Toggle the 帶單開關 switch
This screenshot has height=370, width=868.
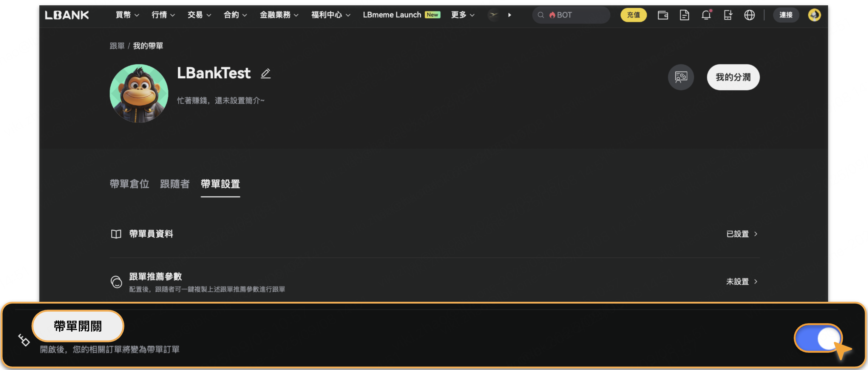tap(818, 338)
